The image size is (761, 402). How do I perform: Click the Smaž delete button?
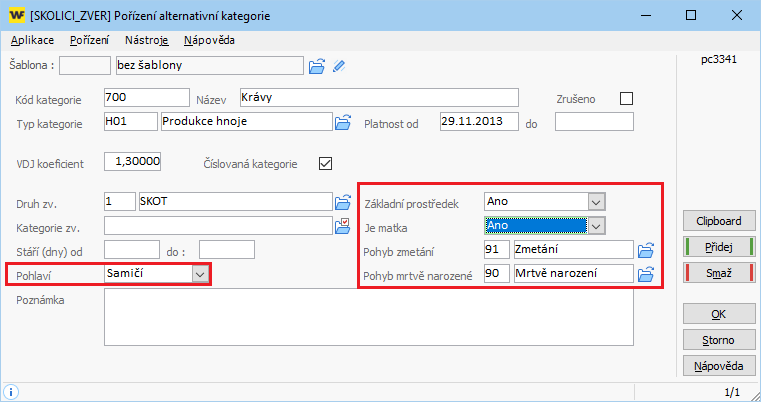[x=718, y=271]
